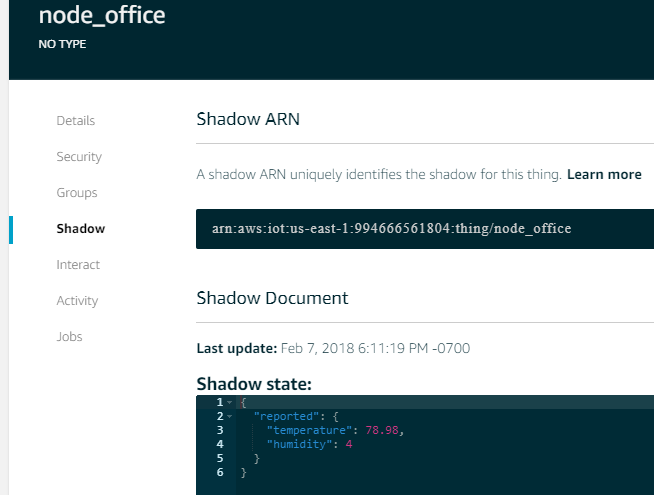Screen dimensions: 654x495
Task: Click the humidity value 4
Action: (349, 444)
